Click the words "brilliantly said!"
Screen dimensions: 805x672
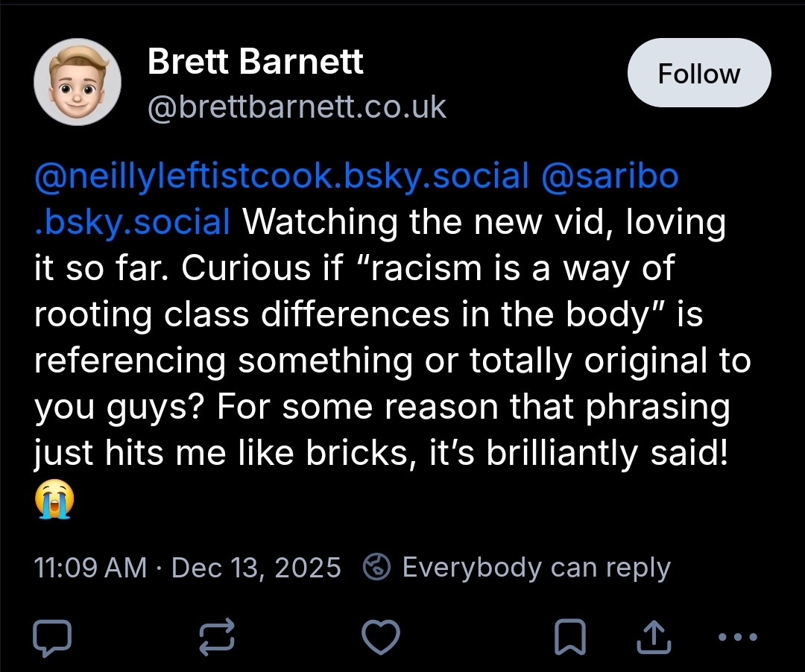[607, 454]
